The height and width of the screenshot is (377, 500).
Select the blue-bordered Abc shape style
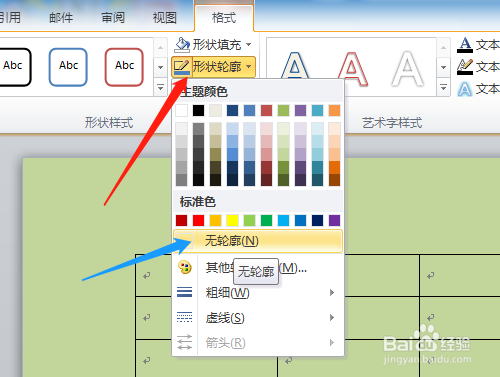point(68,67)
